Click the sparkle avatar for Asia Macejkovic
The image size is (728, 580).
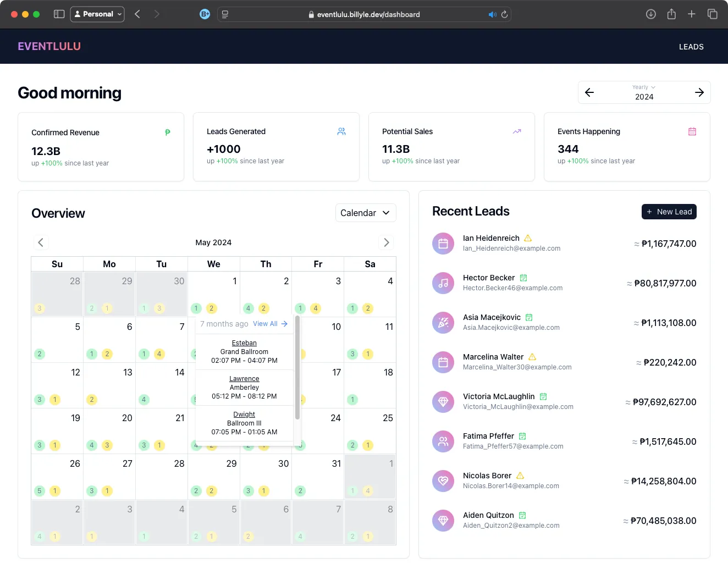coord(443,323)
